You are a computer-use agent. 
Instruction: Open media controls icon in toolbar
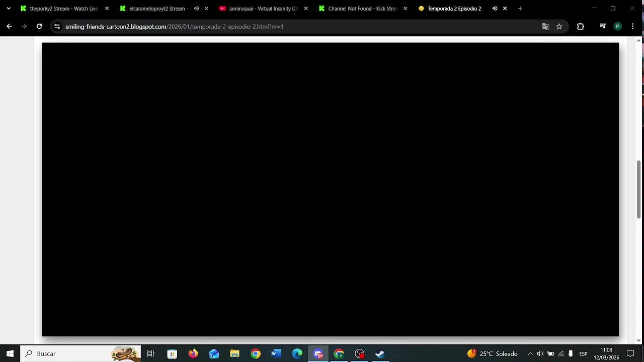point(603,27)
